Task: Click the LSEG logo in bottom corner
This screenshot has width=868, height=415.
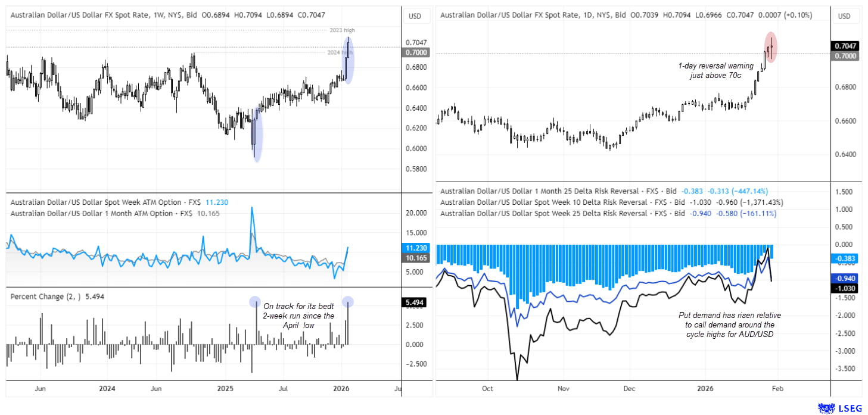Action: coord(841,408)
